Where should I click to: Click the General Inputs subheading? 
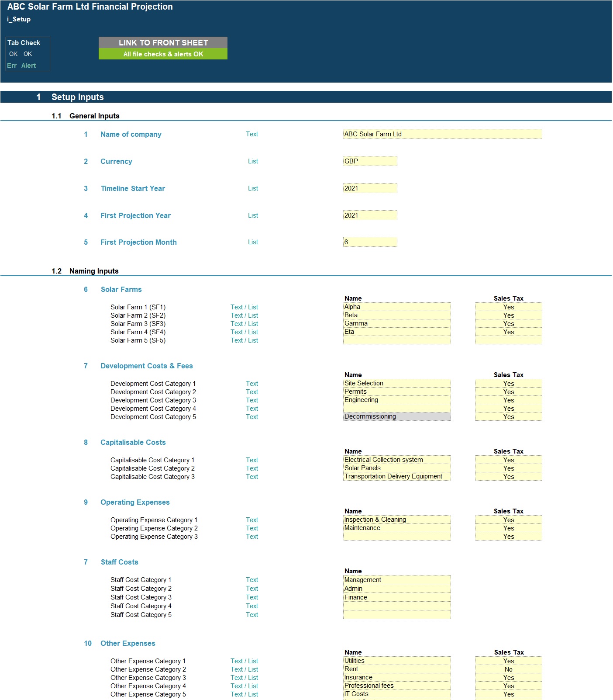click(94, 116)
